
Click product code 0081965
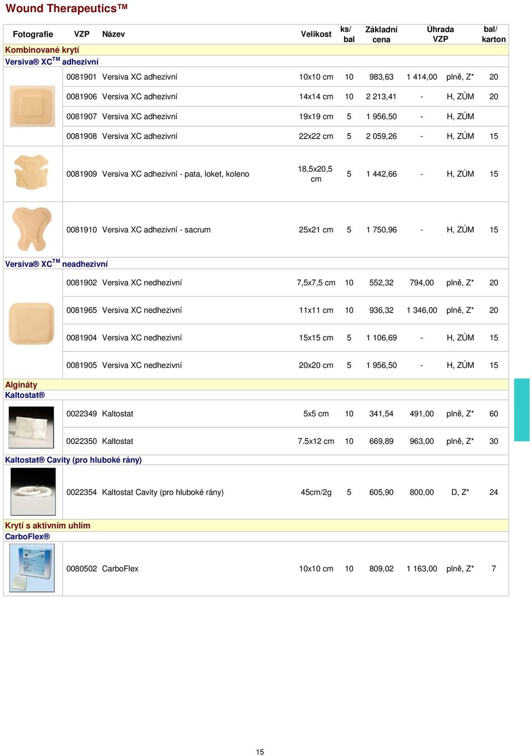pos(81,310)
